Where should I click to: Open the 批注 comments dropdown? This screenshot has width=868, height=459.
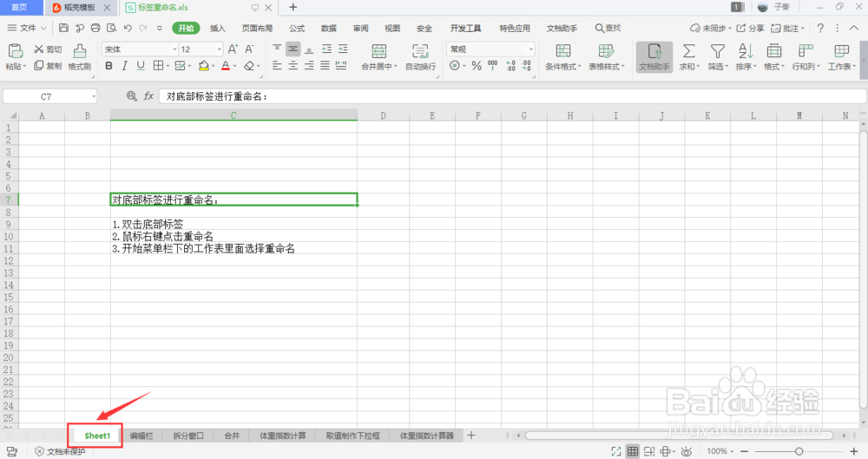pyautogui.click(x=787, y=28)
